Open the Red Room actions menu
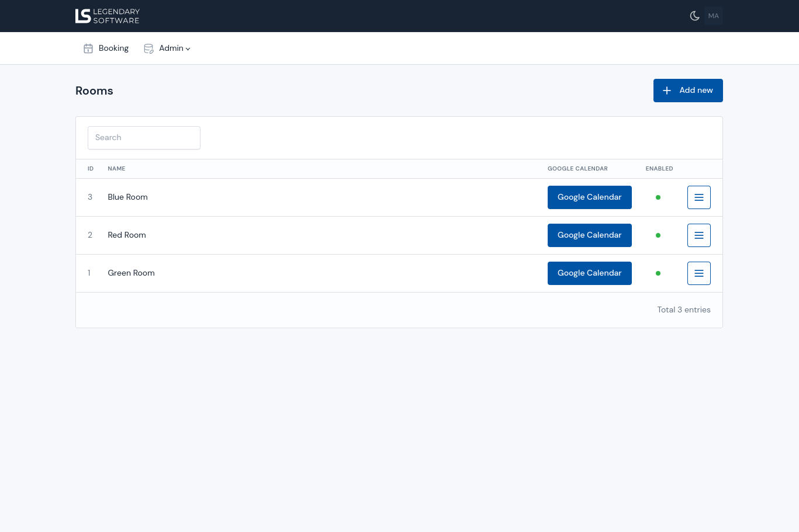The height and width of the screenshot is (532, 799). [698, 235]
